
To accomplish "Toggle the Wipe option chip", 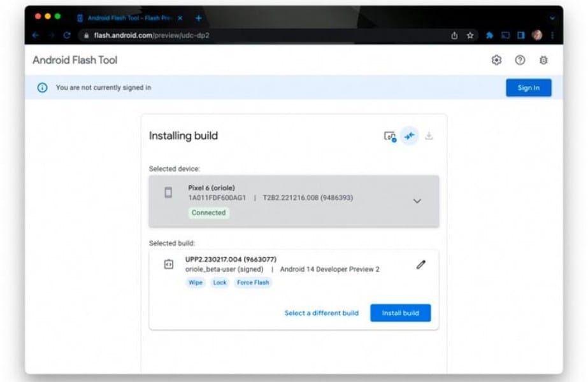I will (x=196, y=283).
